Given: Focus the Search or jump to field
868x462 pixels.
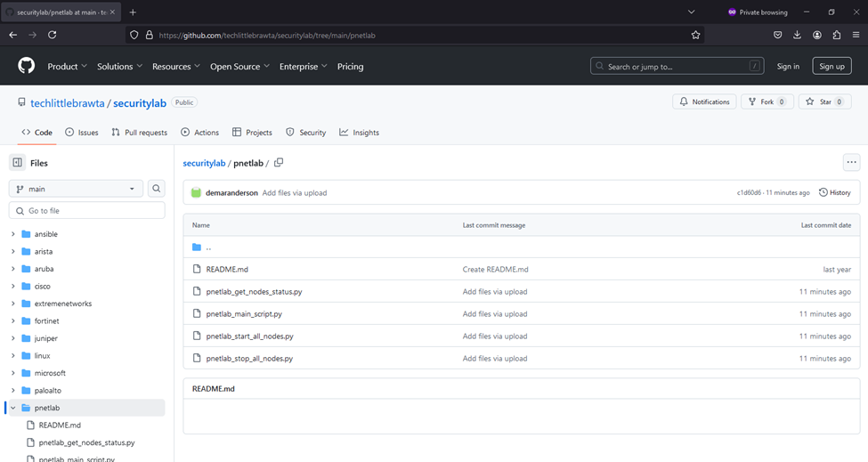Looking at the screenshot, I should point(677,67).
